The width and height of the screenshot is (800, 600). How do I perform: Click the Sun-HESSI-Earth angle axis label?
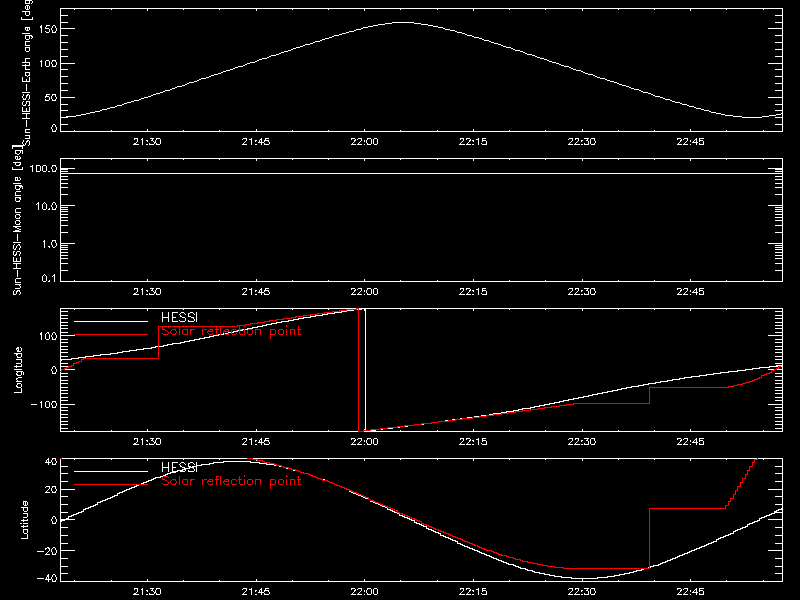[27, 72]
